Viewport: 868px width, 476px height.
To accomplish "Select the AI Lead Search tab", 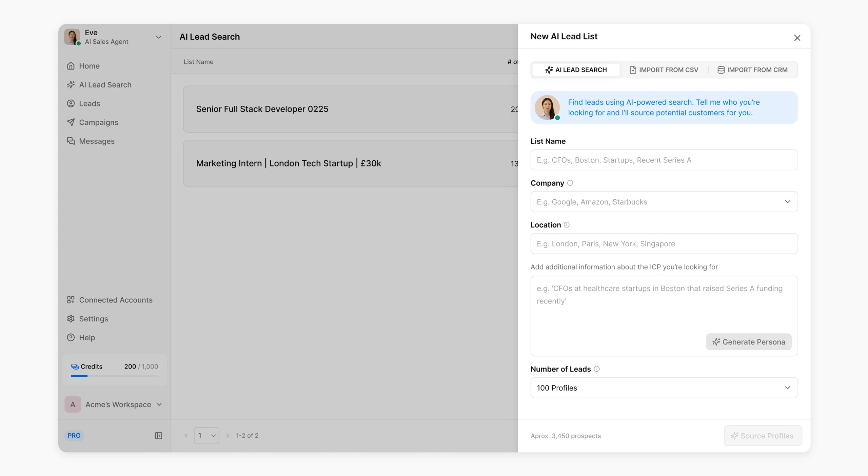I will (576, 70).
